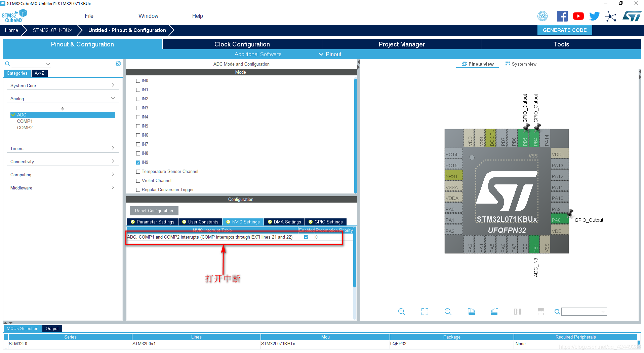Open the Help menu
Viewport: 644px width, 353px height.
(198, 16)
